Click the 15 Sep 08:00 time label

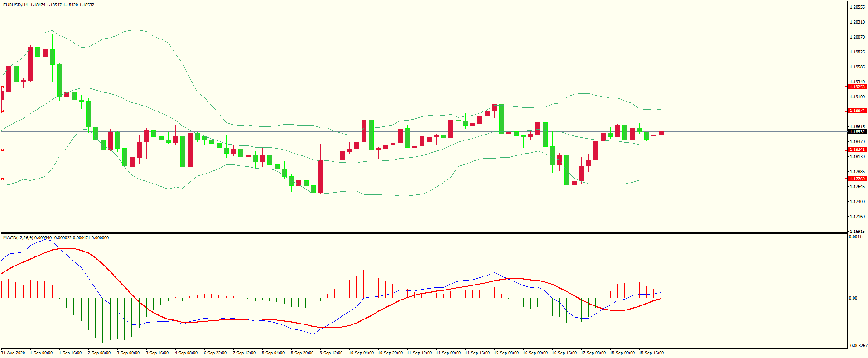(506, 353)
